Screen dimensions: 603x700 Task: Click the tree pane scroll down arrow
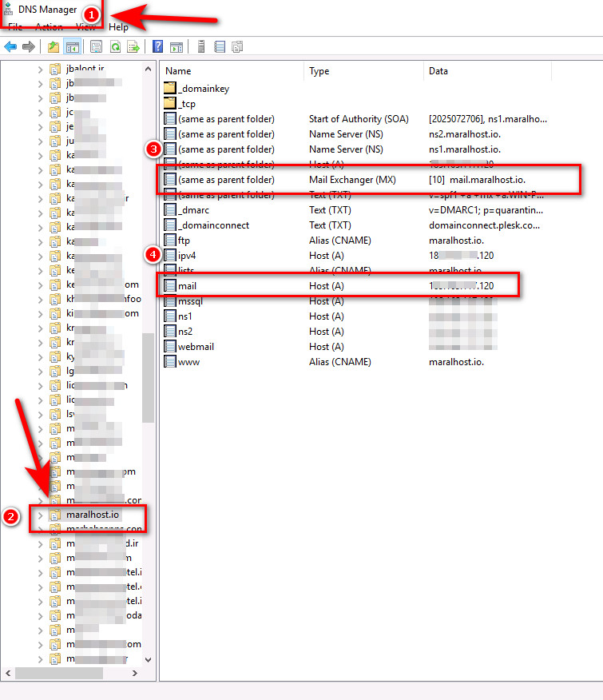[148, 659]
